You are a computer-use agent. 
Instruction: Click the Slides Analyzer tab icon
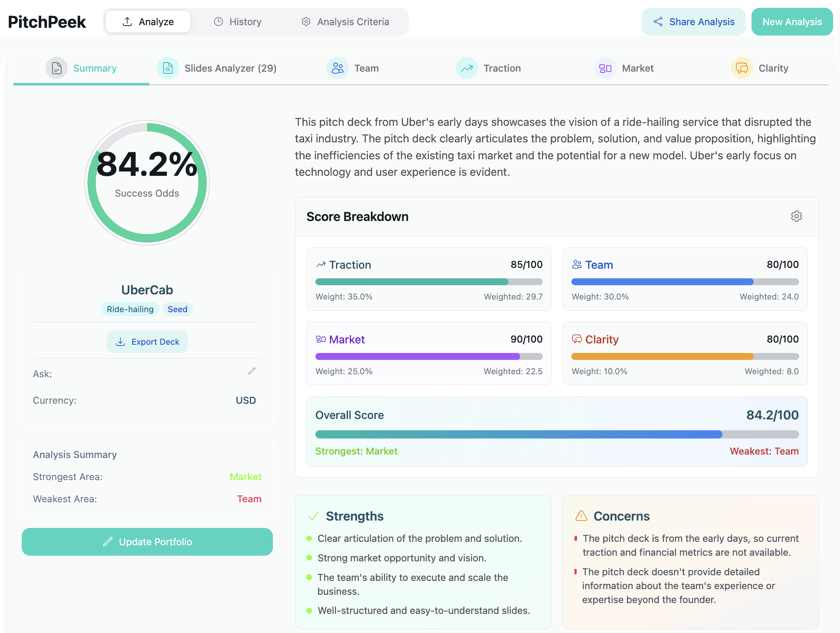(168, 68)
